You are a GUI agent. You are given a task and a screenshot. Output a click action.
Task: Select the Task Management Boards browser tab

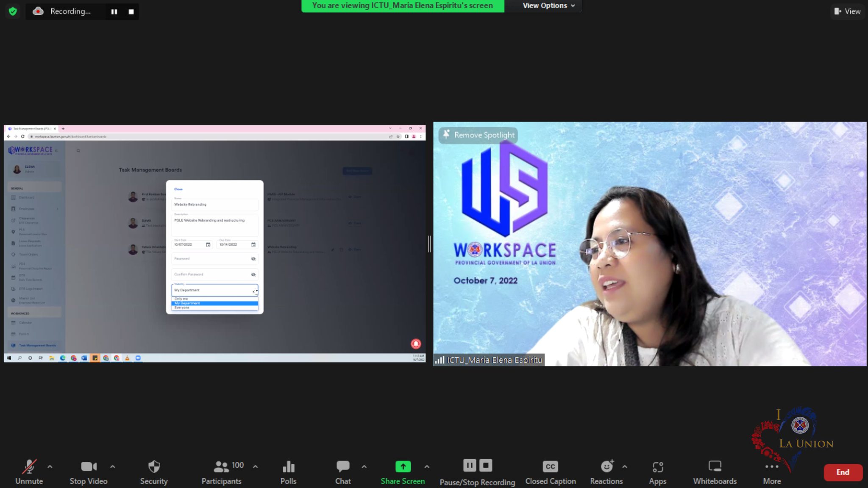pos(31,128)
